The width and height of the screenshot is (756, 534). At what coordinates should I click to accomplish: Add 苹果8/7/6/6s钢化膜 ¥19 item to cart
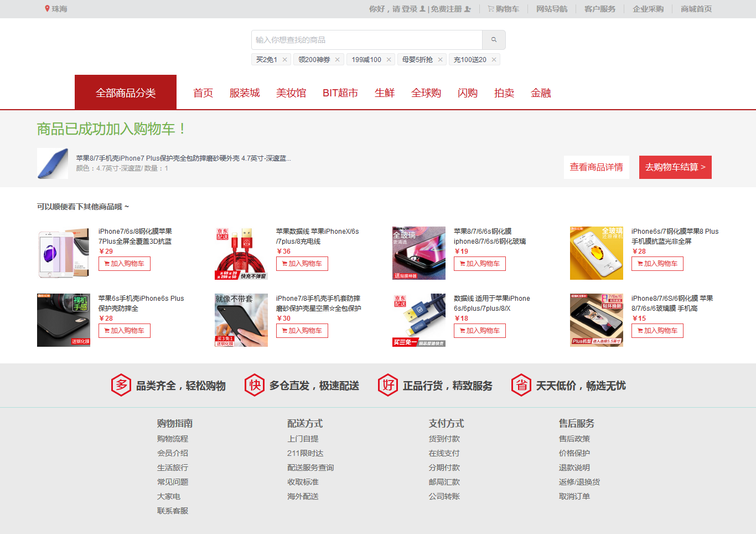[480, 264]
